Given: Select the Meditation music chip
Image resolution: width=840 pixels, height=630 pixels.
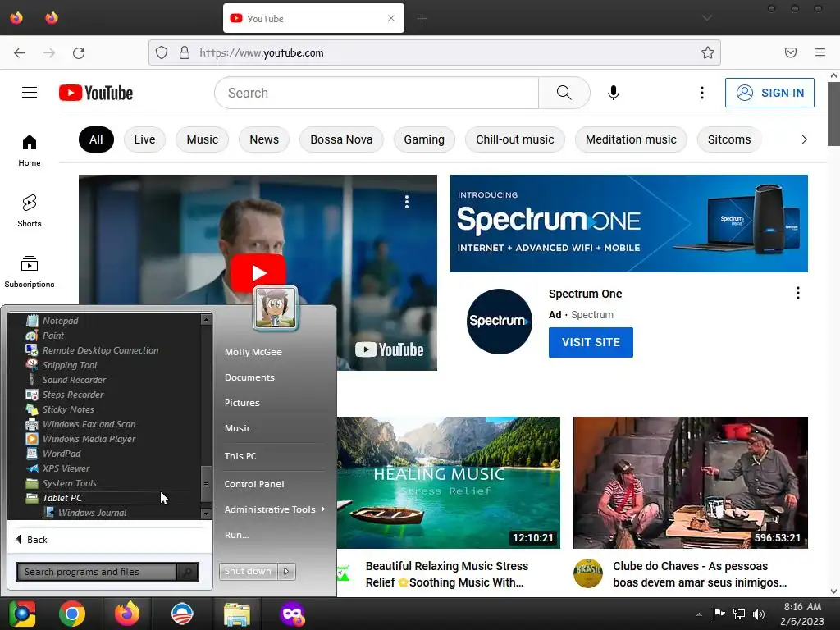Looking at the screenshot, I should (631, 139).
